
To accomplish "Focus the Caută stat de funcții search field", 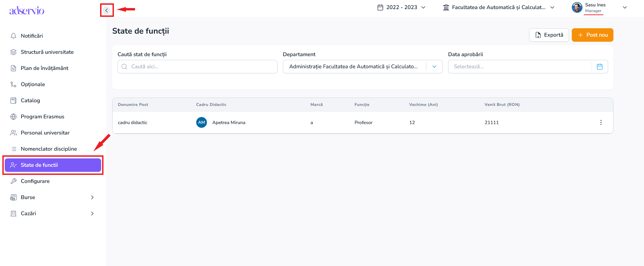I will pyautogui.click(x=198, y=67).
